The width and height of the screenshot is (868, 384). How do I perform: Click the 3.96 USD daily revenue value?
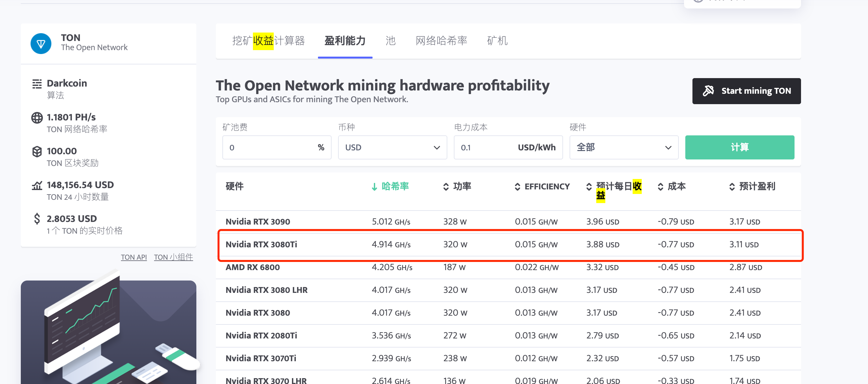click(602, 222)
